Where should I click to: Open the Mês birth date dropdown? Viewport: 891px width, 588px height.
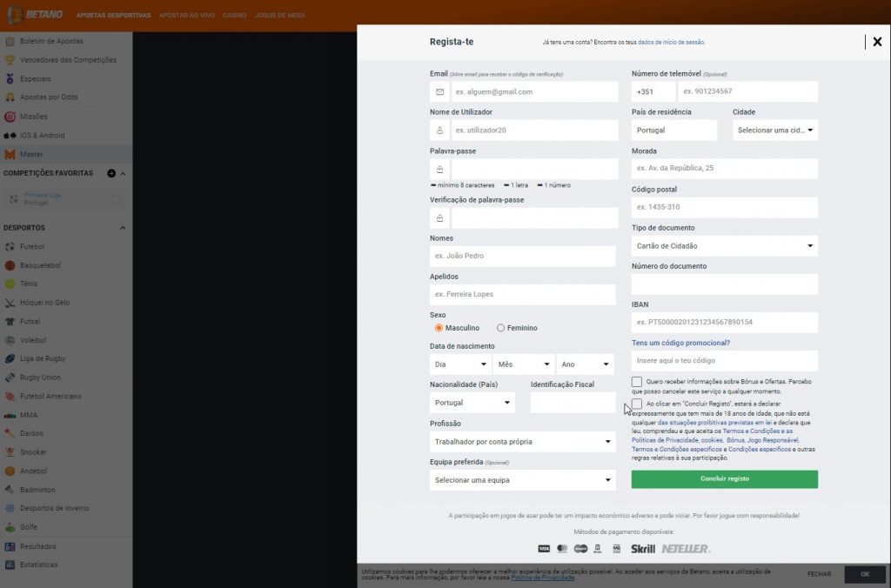[523, 364]
